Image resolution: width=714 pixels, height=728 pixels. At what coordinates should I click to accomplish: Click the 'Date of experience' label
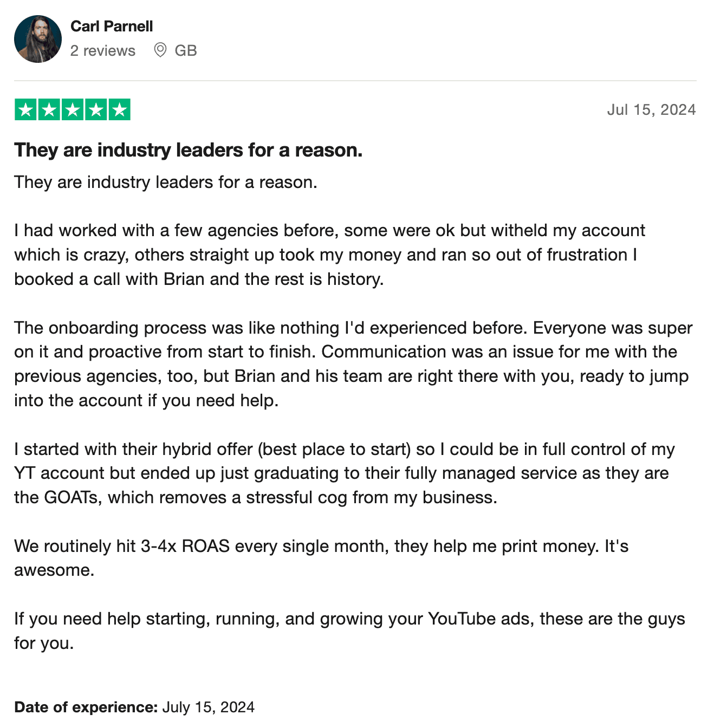(86, 707)
